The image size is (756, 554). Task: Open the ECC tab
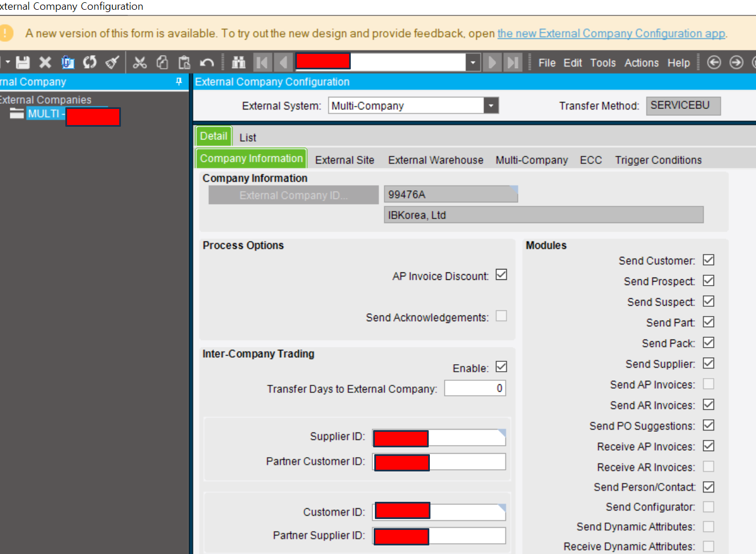tap(591, 160)
